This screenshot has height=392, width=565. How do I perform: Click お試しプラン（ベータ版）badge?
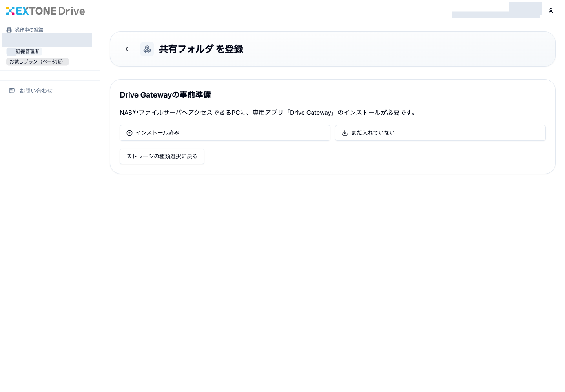(37, 62)
